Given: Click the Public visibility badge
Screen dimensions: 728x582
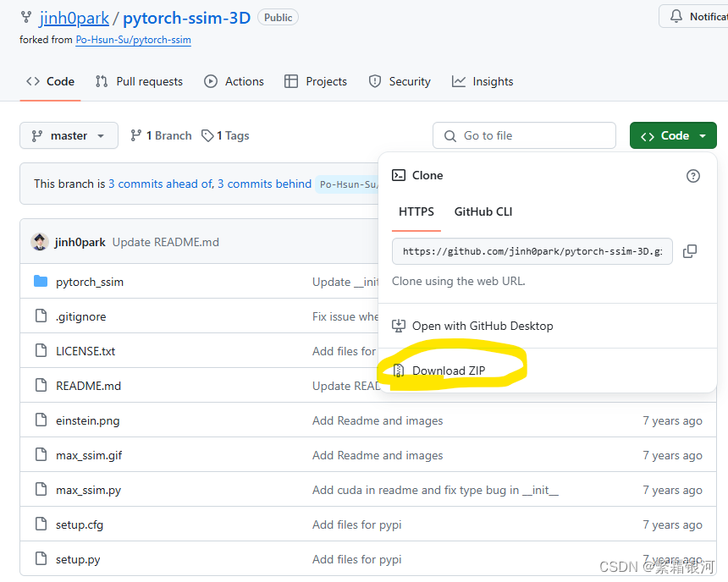Looking at the screenshot, I should (278, 17).
